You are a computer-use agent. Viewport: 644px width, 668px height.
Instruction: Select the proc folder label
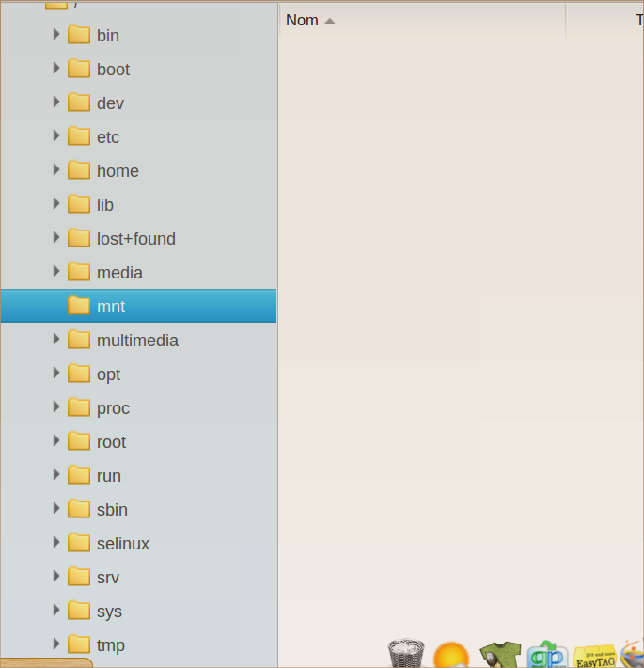coord(113,409)
